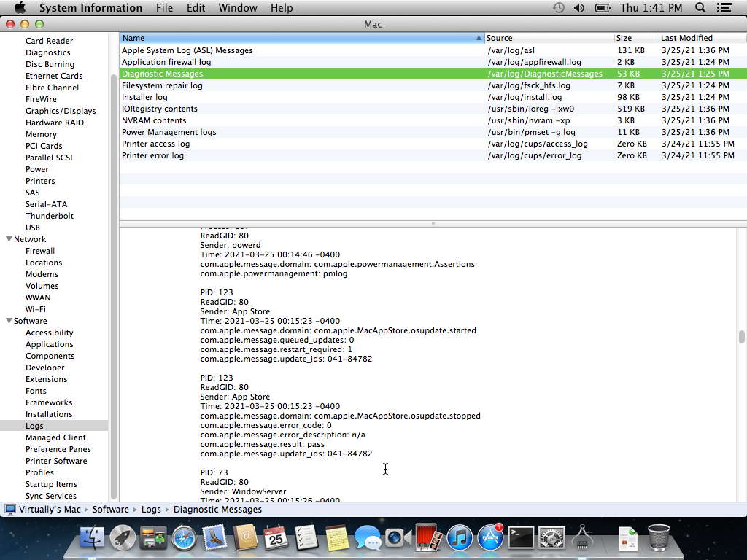747x560 pixels.
Task: Open the Edit menu
Action: coord(196,7)
